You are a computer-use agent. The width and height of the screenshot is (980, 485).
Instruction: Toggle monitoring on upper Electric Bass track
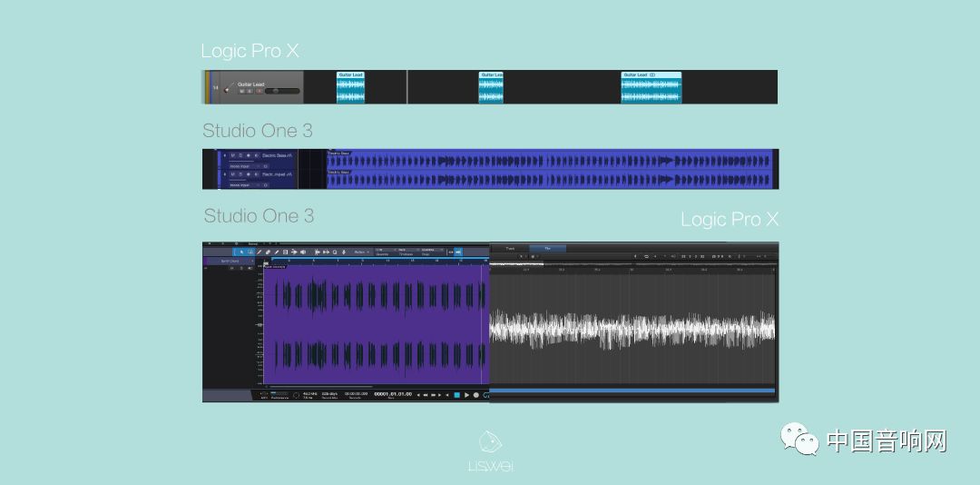256,155
